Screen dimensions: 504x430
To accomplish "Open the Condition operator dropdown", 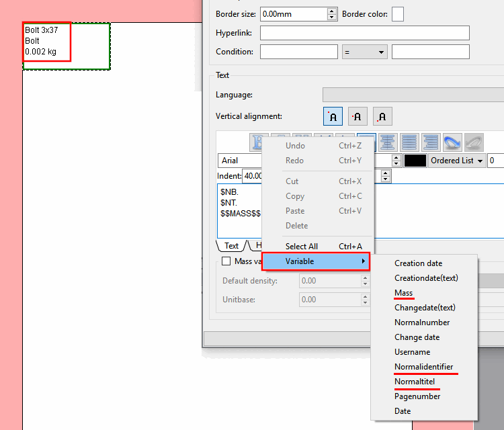I will [x=364, y=52].
